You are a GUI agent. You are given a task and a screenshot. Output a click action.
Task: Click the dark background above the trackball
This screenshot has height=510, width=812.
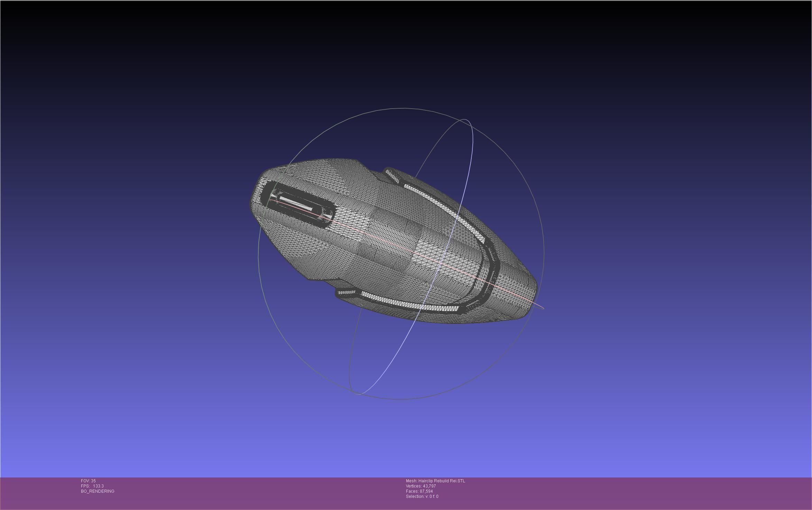(401, 52)
